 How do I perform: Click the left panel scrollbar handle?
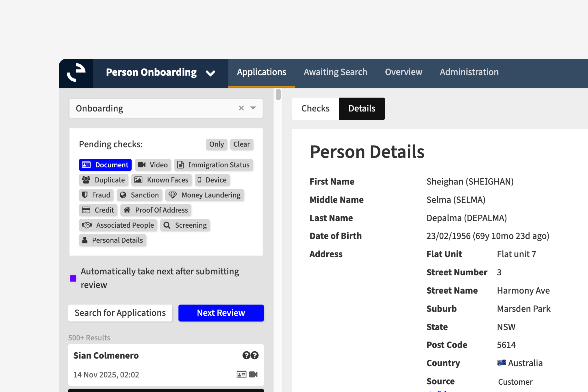pyautogui.click(x=278, y=95)
